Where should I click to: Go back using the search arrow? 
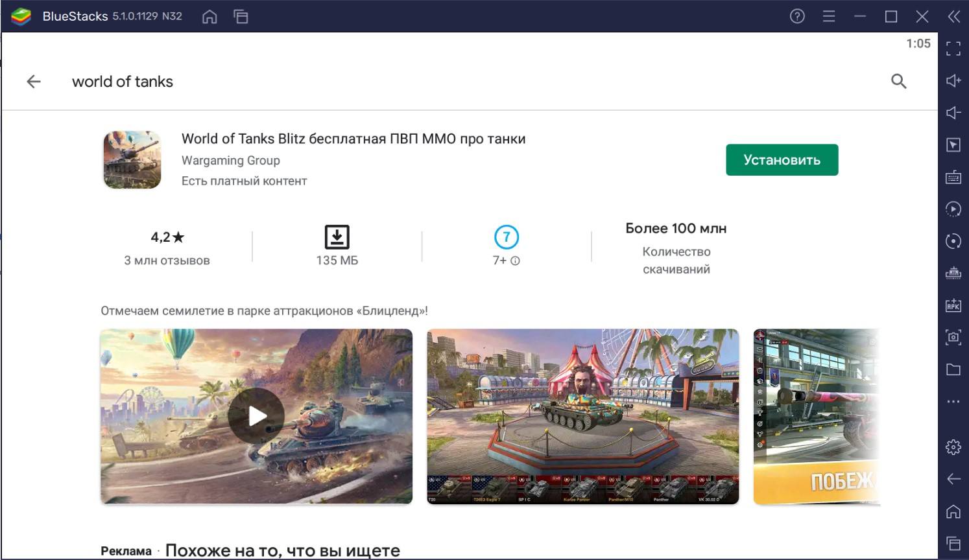(34, 82)
